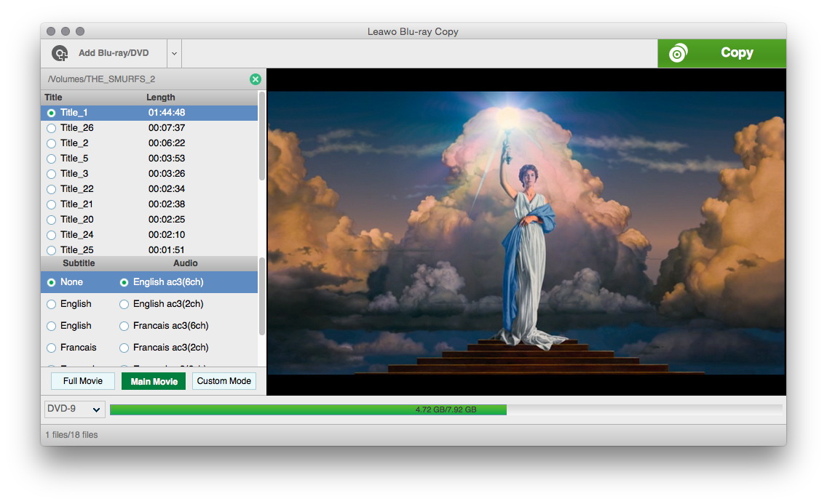Click the Subtitle column header

(79, 263)
